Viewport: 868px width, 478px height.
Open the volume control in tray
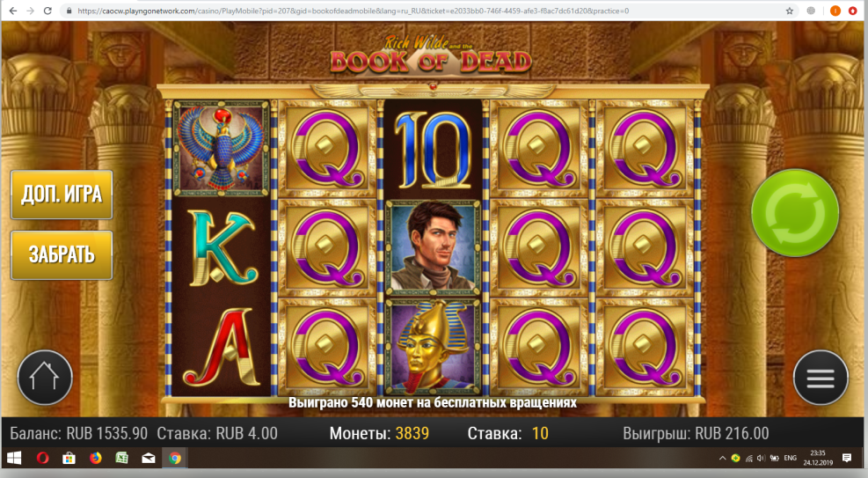coord(762,458)
